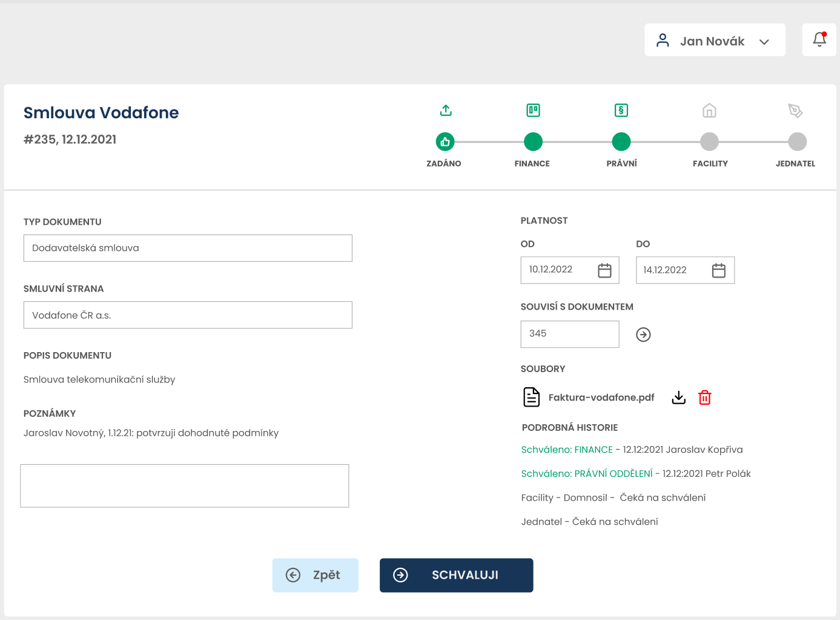Click the PRÁVNÍ step label
The height and width of the screenshot is (620, 840).
622,164
